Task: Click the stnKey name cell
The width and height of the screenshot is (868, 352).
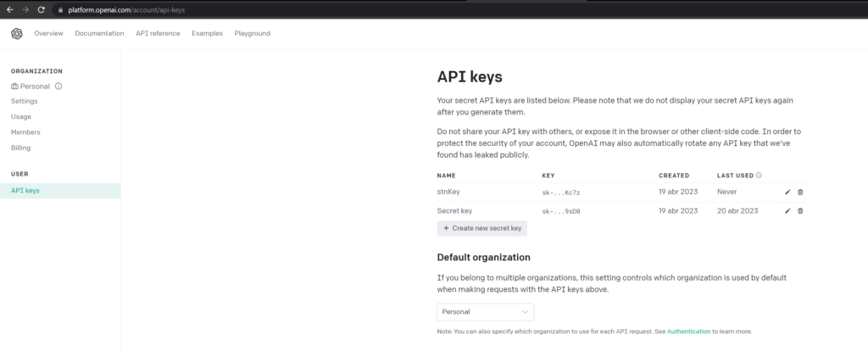Action: tap(448, 192)
